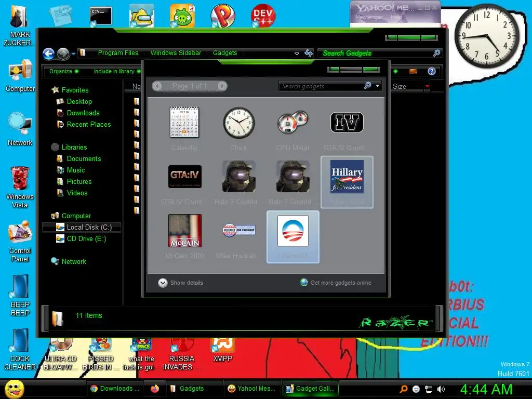This screenshot has height=399, width=532.
Task: Open the network tray icon
Action: [x=429, y=389]
